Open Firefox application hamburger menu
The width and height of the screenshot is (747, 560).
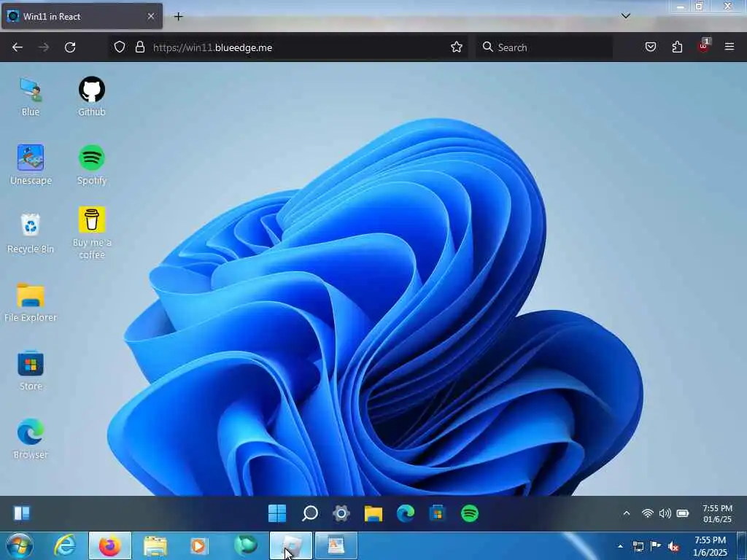point(729,47)
